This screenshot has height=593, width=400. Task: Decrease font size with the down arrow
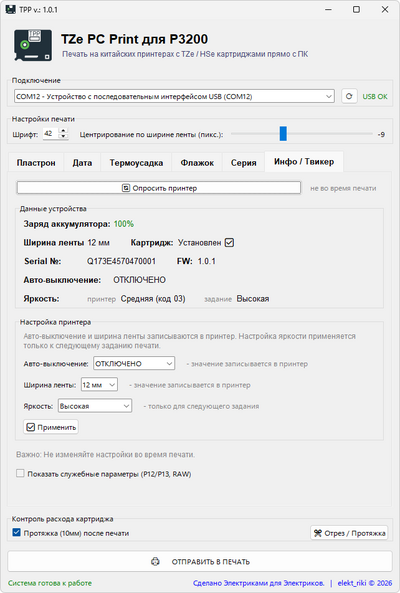(64, 137)
